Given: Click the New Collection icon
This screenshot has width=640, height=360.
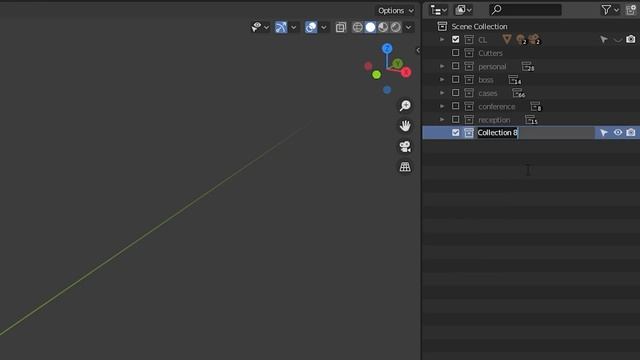Looking at the screenshot, I should pyautogui.click(x=631, y=10).
